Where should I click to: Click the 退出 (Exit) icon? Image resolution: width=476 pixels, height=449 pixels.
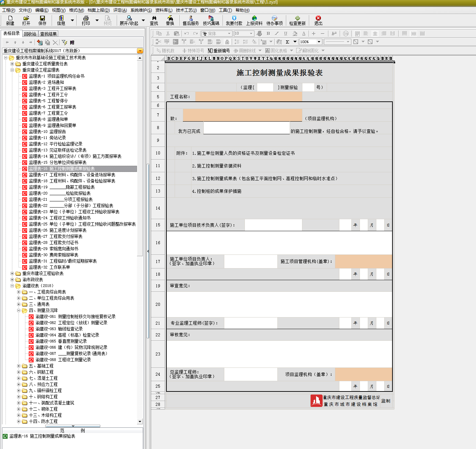pyautogui.click(x=318, y=20)
